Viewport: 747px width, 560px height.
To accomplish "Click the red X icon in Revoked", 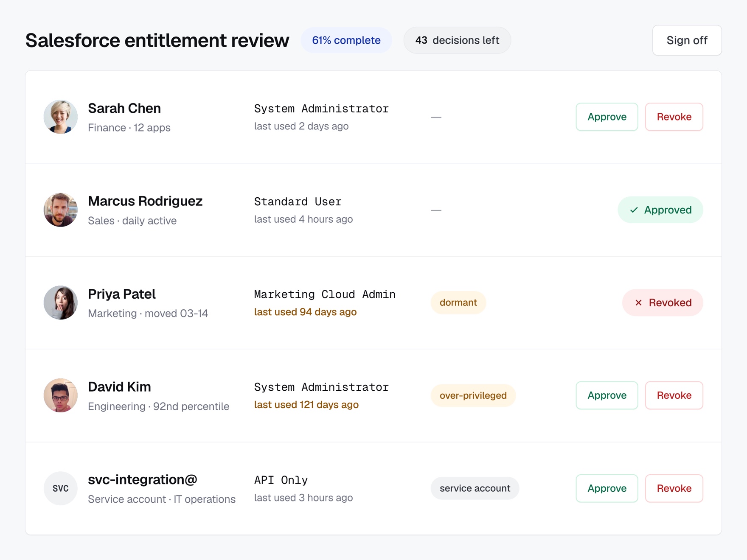I will tap(638, 302).
